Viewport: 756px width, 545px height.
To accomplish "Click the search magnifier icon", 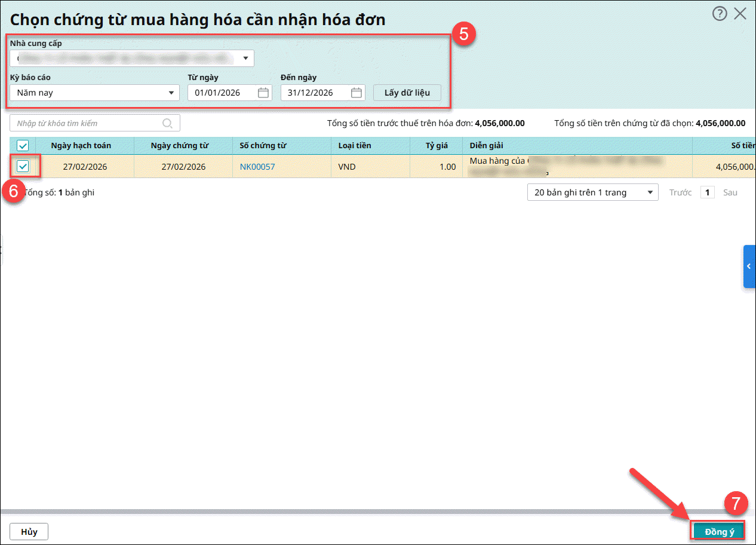I will [168, 123].
